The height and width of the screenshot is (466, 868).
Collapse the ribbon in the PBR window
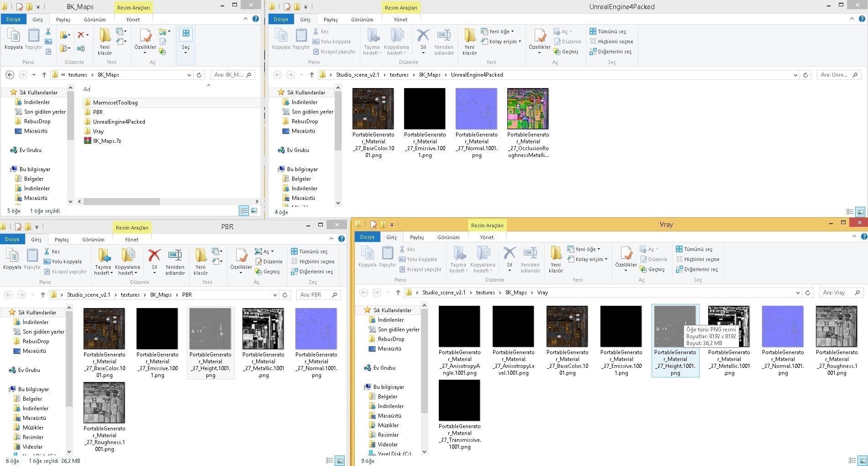331,239
